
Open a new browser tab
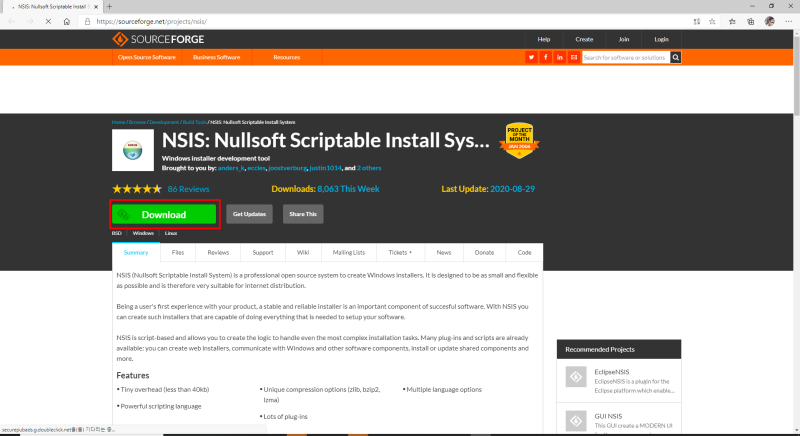pos(109,7)
